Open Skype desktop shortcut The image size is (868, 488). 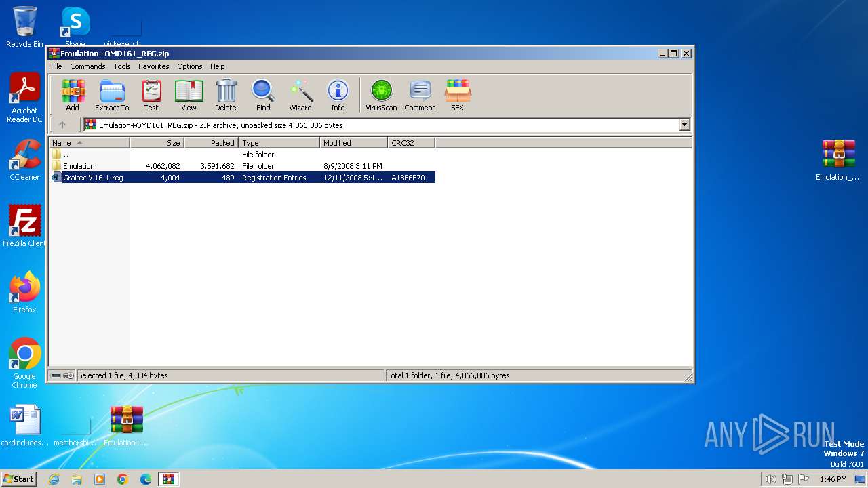pyautogui.click(x=75, y=27)
